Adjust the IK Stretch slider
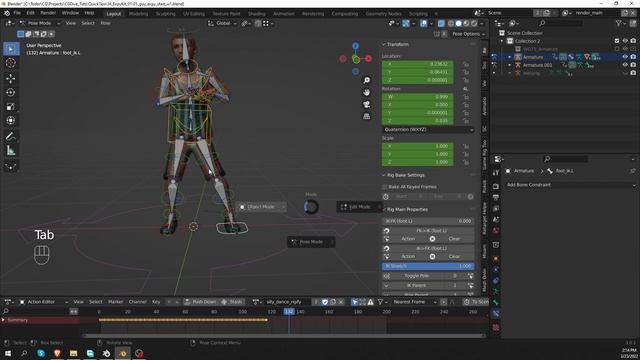 point(428,266)
